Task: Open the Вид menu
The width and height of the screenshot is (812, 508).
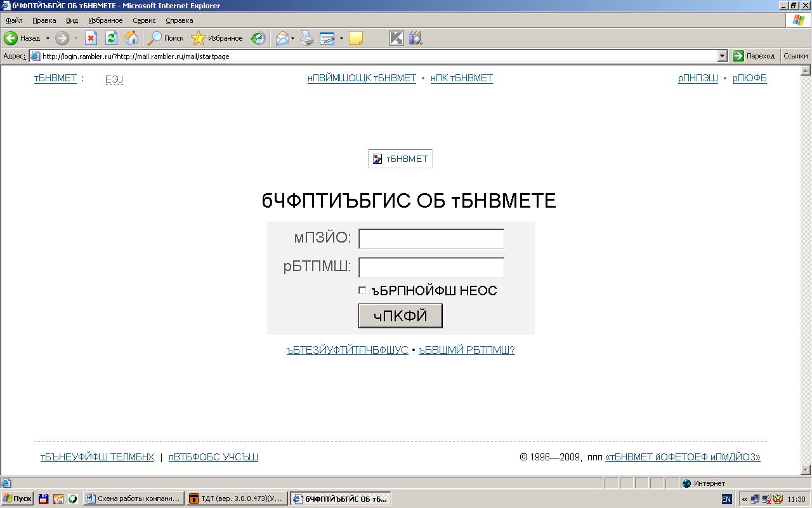Action: tap(72, 20)
